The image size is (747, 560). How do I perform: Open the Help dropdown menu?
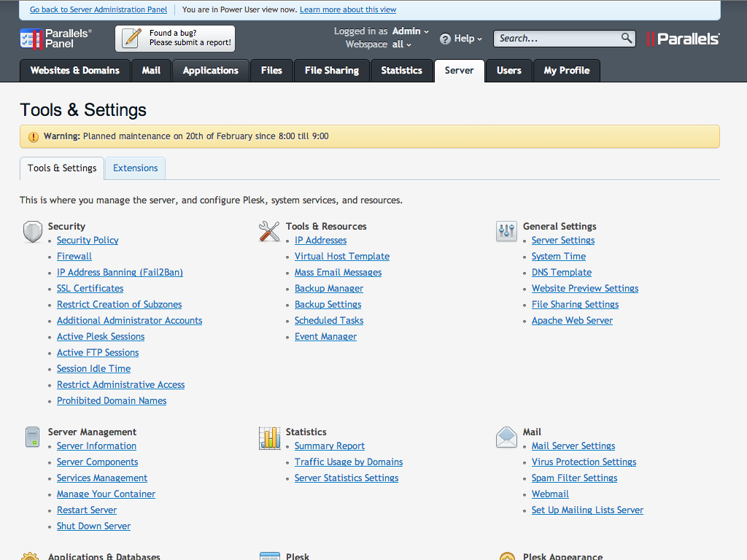[468, 39]
